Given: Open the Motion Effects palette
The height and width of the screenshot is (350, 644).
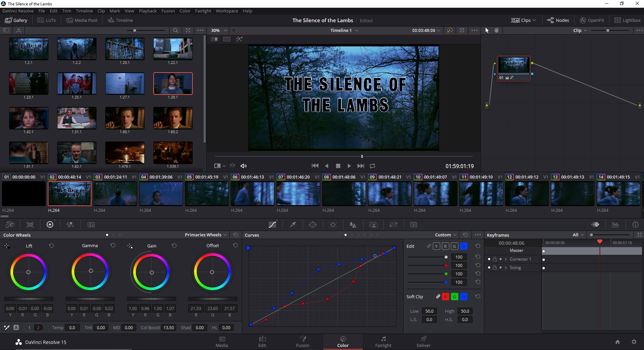Looking at the screenshot, I should 91,225.
